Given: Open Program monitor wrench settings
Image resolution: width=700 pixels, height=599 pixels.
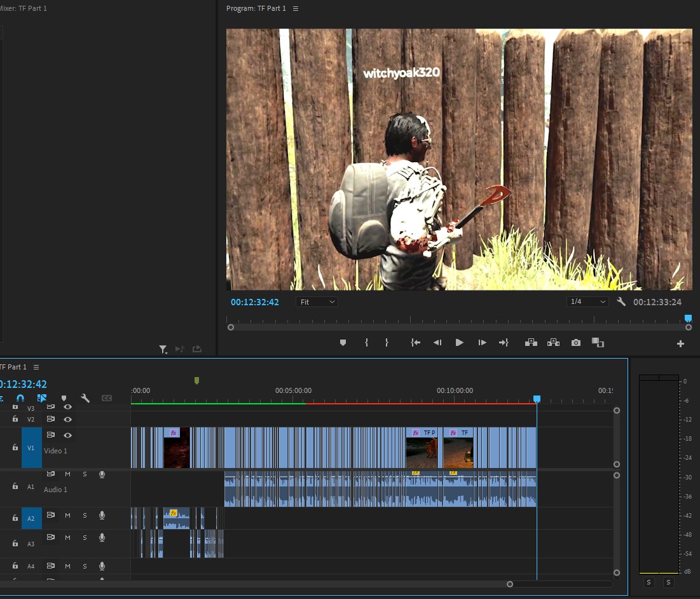Looking at the screenshot, I should point(621,302).
